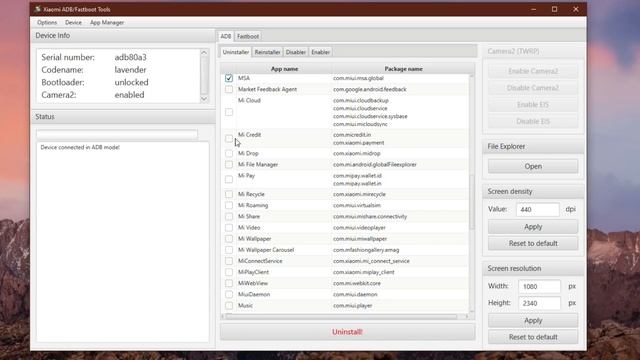Click package com.miui.videoplayer
This screenshot has width=640, height=360.
click(x=359, y=227)
